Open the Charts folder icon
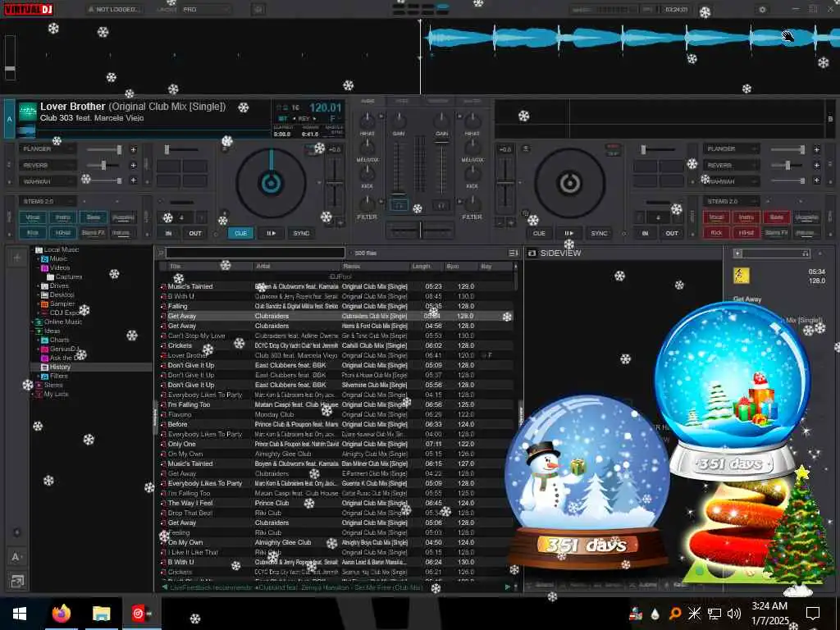 click(45, 340)
